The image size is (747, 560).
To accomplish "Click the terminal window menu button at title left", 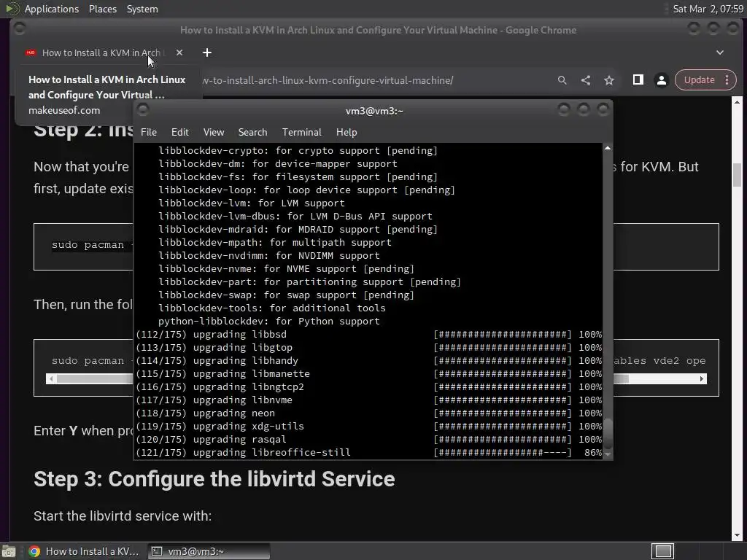I will click(x=143, y=111).
